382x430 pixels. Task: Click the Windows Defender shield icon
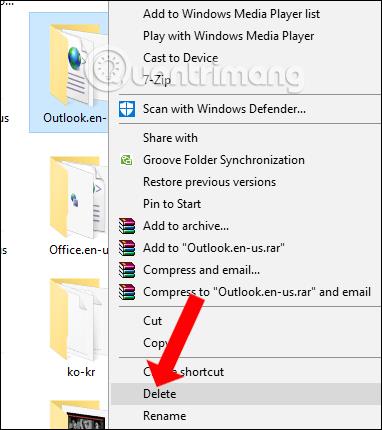coord(127,109)
